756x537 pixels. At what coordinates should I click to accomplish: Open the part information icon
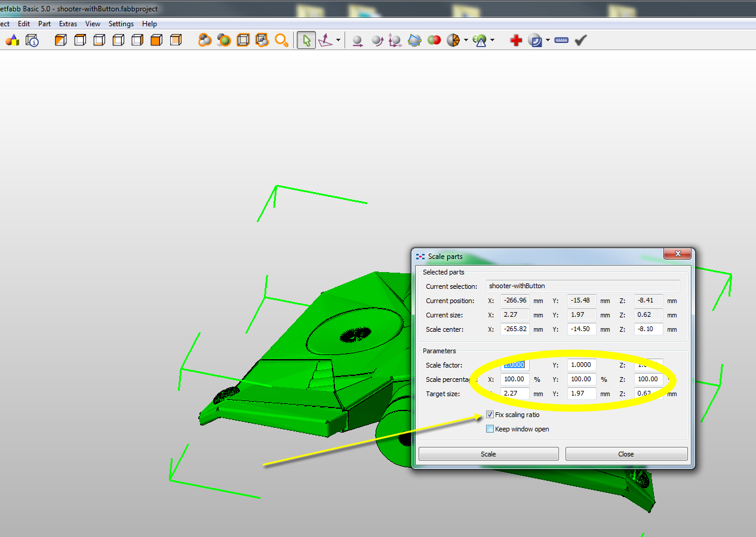pos(32,40)
